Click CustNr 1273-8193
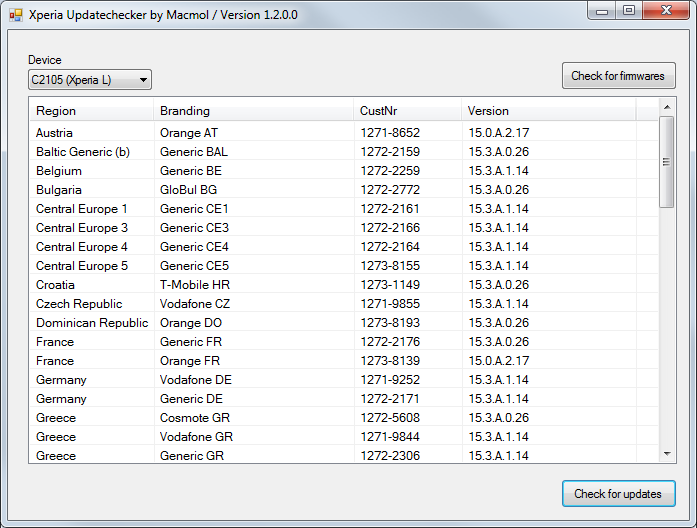This screenshot has height=528, width=697. [x=390, y=323]
